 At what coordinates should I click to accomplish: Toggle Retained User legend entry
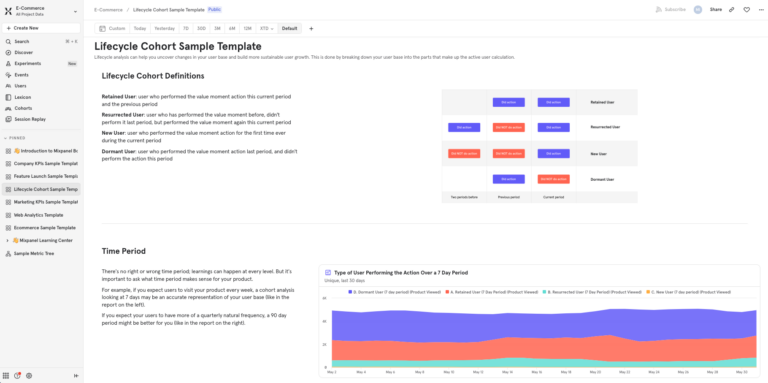[x=491, y=292]
